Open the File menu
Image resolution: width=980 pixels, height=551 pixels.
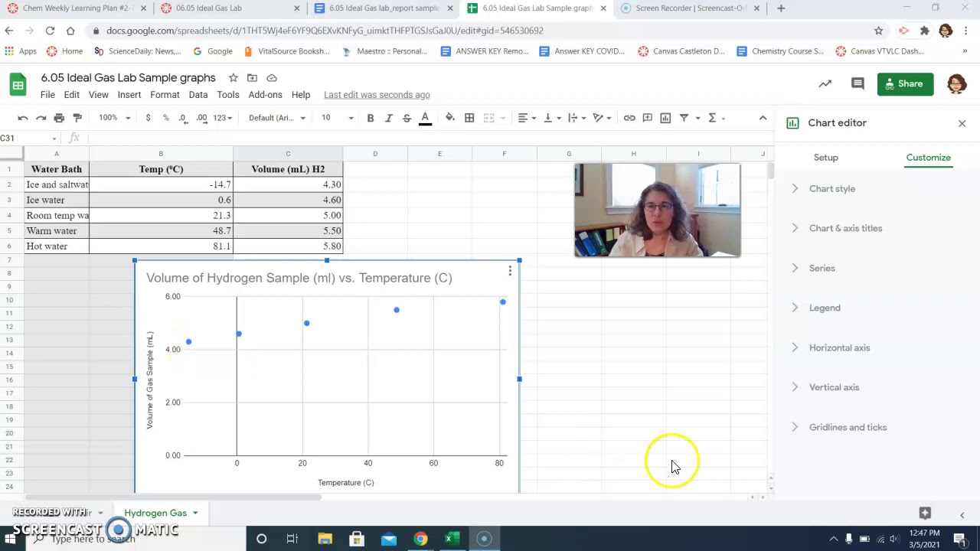47,95
